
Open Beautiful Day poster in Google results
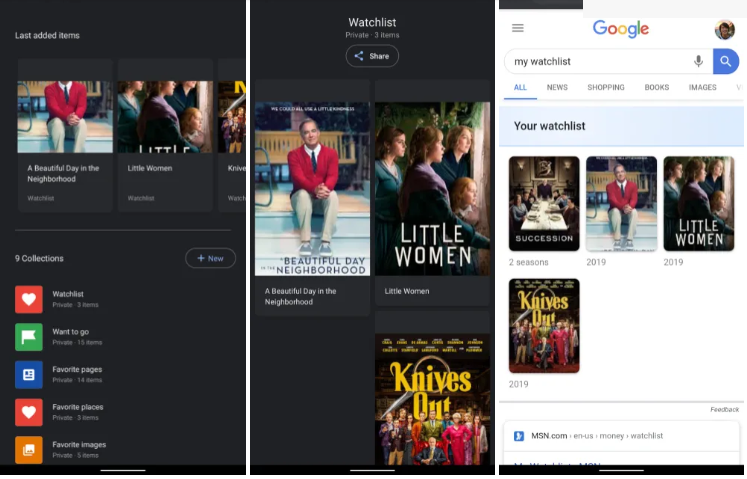[621, 204]
